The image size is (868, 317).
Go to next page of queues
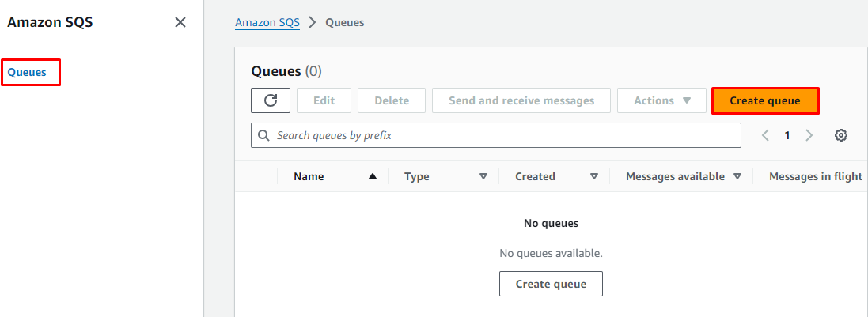pos(809,135)
